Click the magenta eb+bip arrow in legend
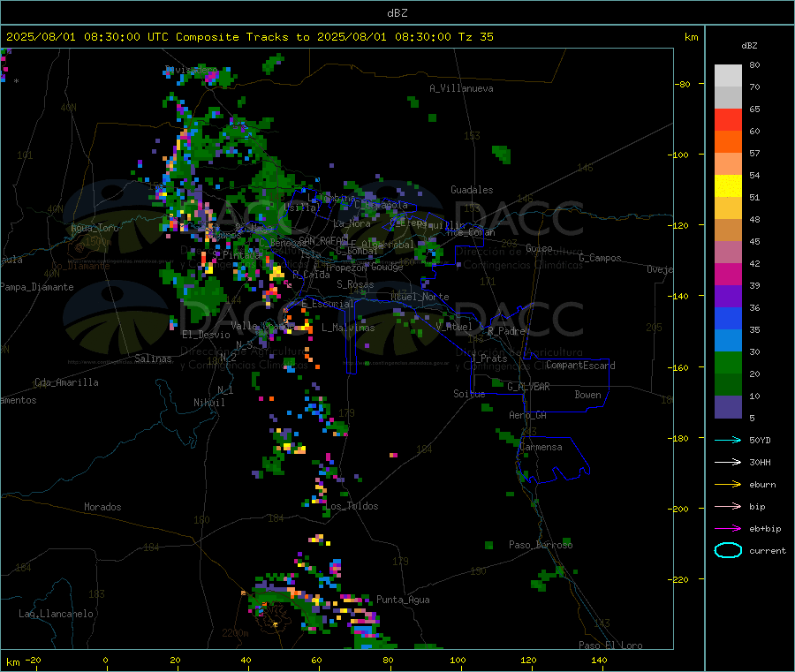The image size is (795, 672). tap(728, 529)
